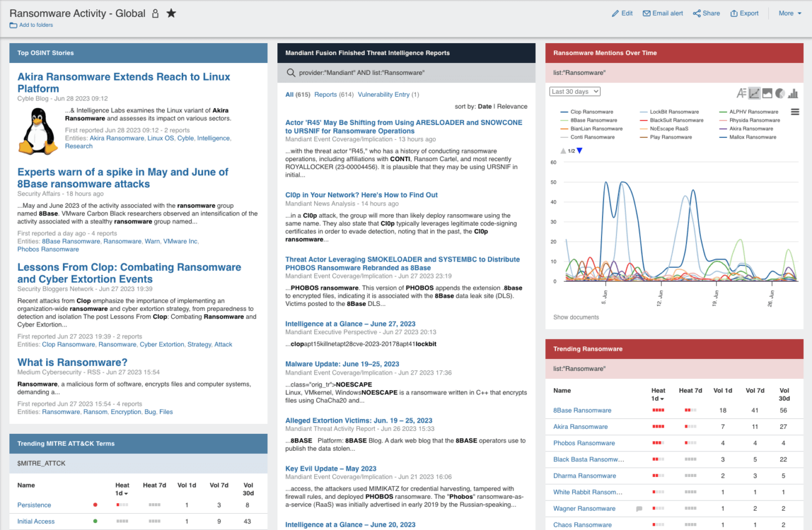This screenshot has width=812, height=530.
Task: Select the pie chart view icon
Action: [780, 93]
